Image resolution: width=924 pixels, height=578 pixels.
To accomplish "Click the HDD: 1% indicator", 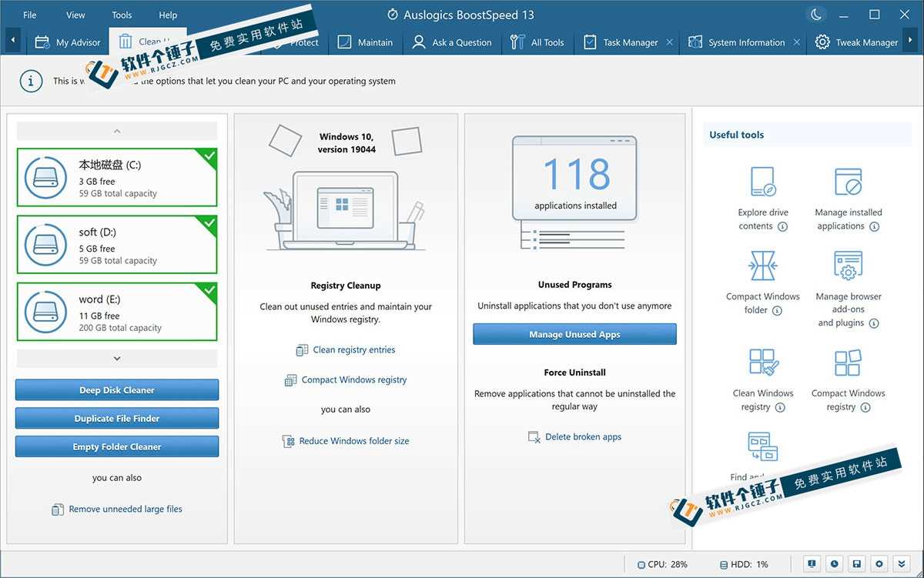I will click(x=744, y=564).
